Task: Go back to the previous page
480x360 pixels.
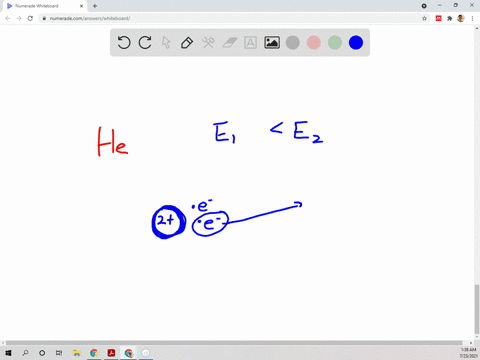Action: [8, 18]
